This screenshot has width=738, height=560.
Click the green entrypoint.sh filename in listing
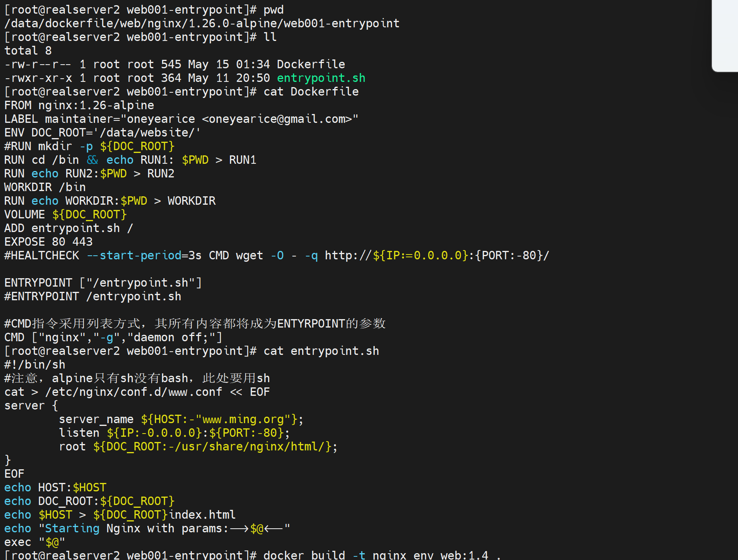[x=321, y=78]
